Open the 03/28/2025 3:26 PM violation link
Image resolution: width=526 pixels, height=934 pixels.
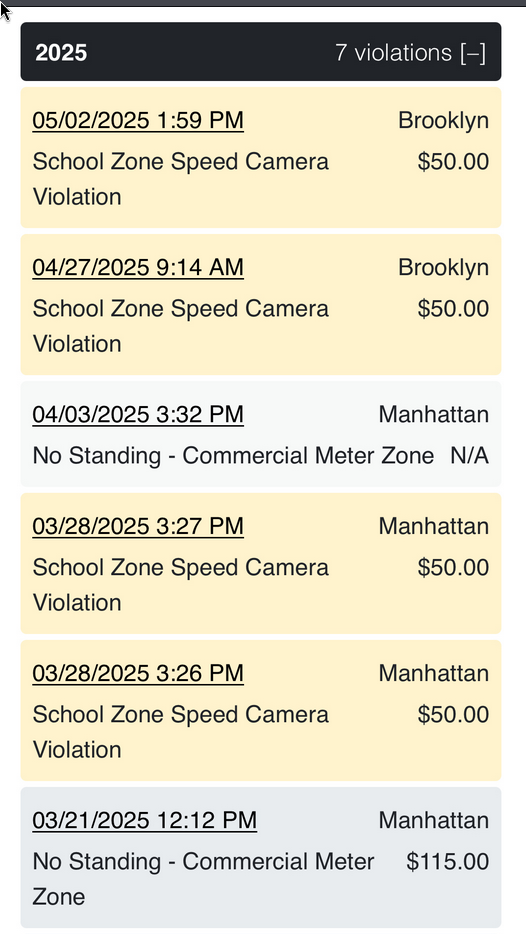coord(138,673)
